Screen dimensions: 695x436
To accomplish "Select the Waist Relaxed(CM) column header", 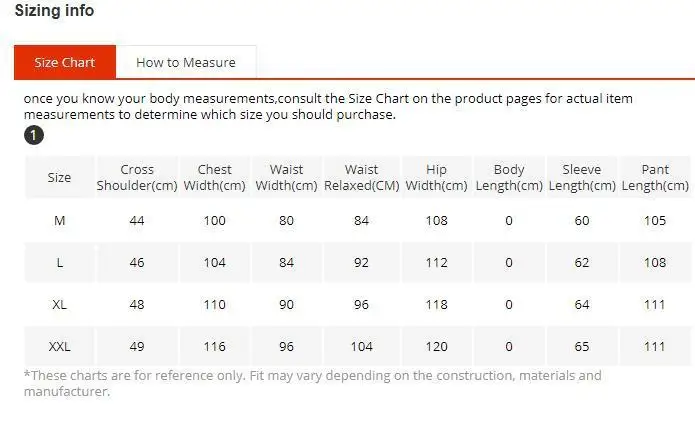I will [x=361, y=177].
